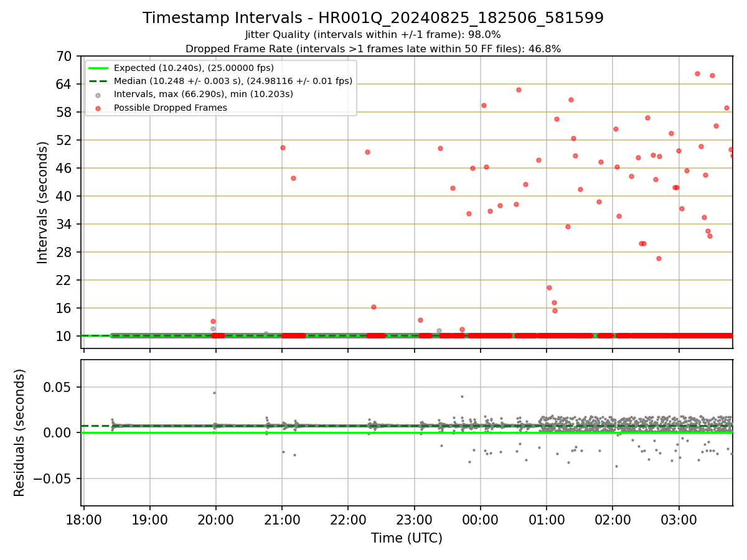This screenshot has height=560, width=747.
Task: Click y-axis tick label '64'
Action: (65, 84)
